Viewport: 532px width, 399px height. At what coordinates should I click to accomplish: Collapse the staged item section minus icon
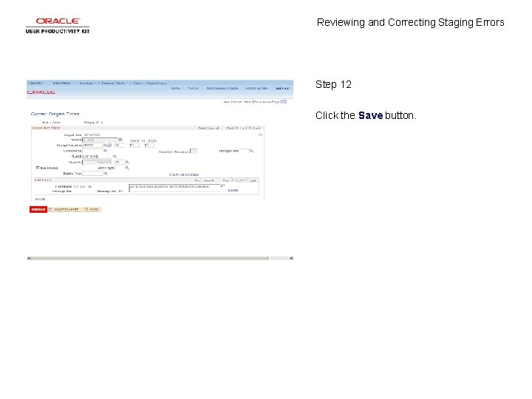[x=260, y=134]
